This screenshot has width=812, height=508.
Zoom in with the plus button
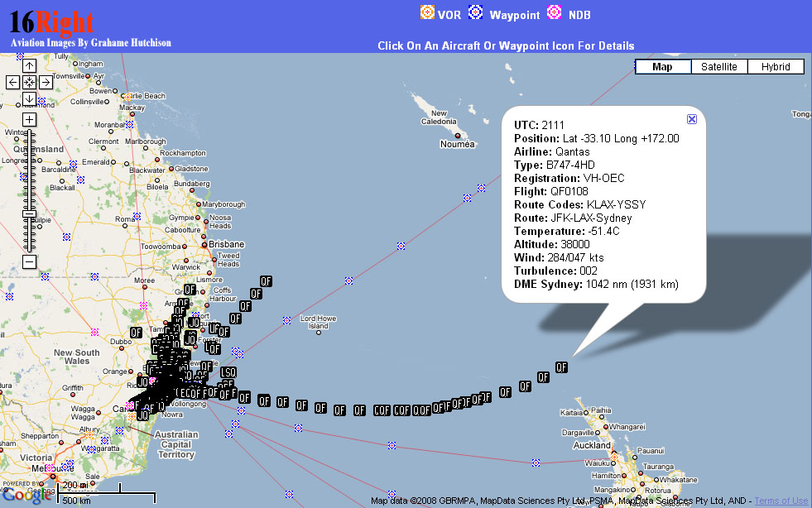(x=30, y=120)
